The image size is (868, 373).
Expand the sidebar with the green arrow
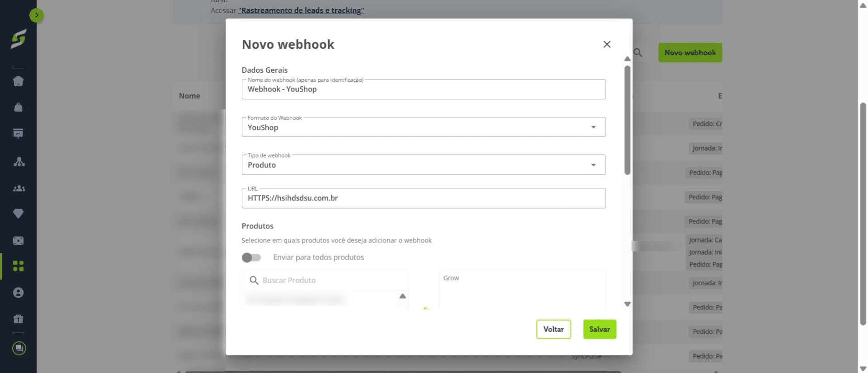37,15
